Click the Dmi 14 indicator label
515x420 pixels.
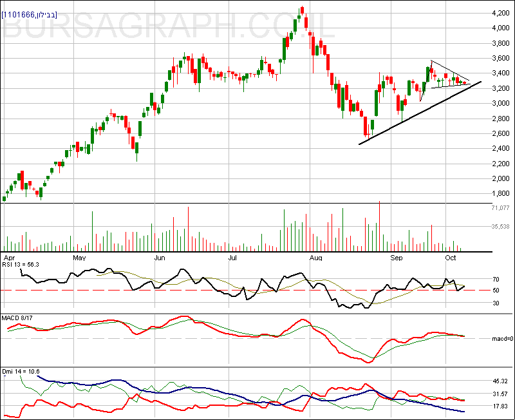coord(21,371)
